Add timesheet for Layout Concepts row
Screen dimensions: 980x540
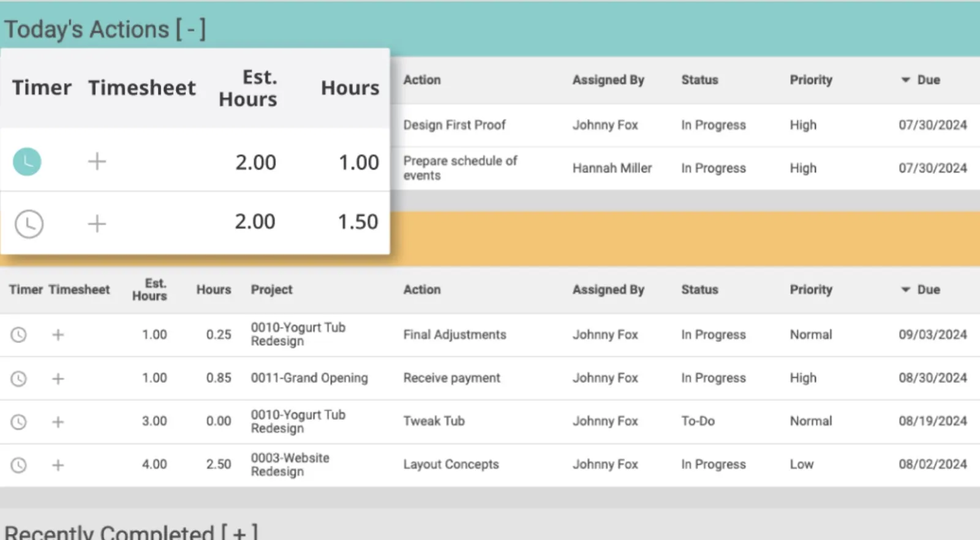pyautogui.click(x=58, y=465)
